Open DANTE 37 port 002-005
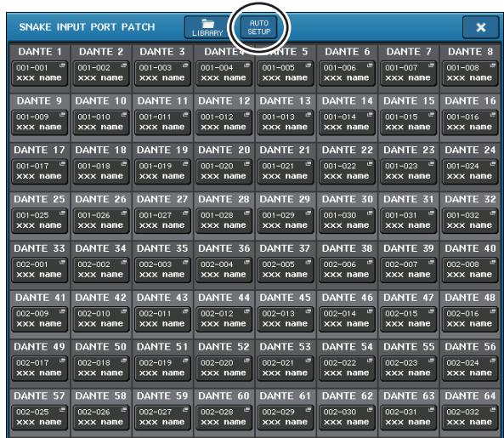Viewport: 504px width, 438px height. pos(286,270)
